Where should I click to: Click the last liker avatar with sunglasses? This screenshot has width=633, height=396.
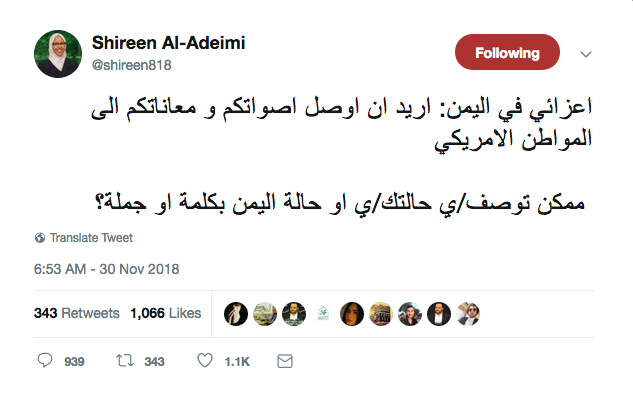tap(468, 314)
